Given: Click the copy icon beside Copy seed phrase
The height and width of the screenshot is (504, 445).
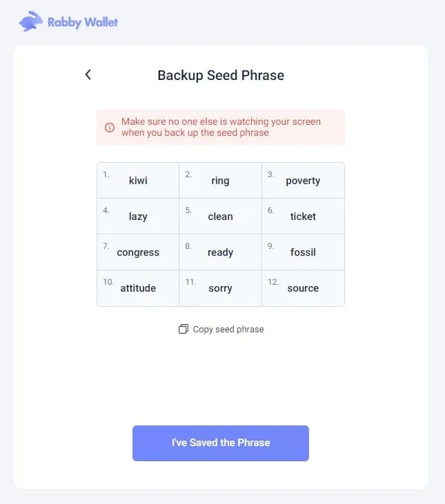Looking at the screenshot, I should [183, 329].
